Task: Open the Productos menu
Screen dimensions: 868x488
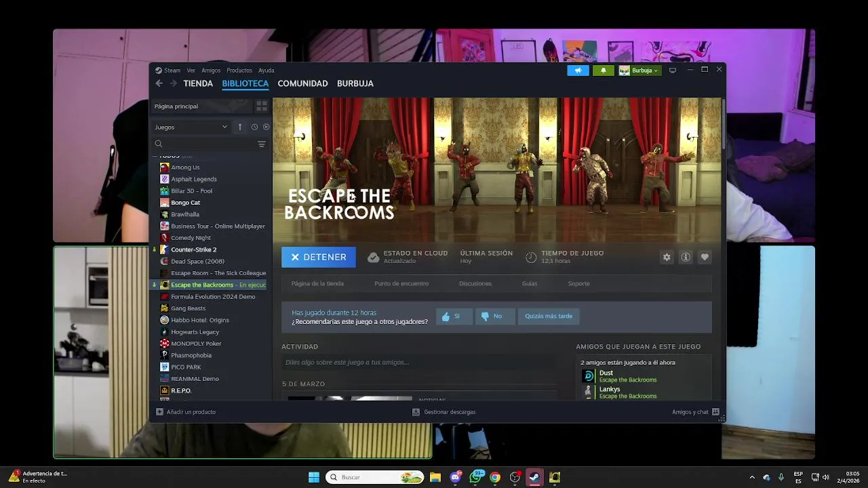Action: click(239, 70)
